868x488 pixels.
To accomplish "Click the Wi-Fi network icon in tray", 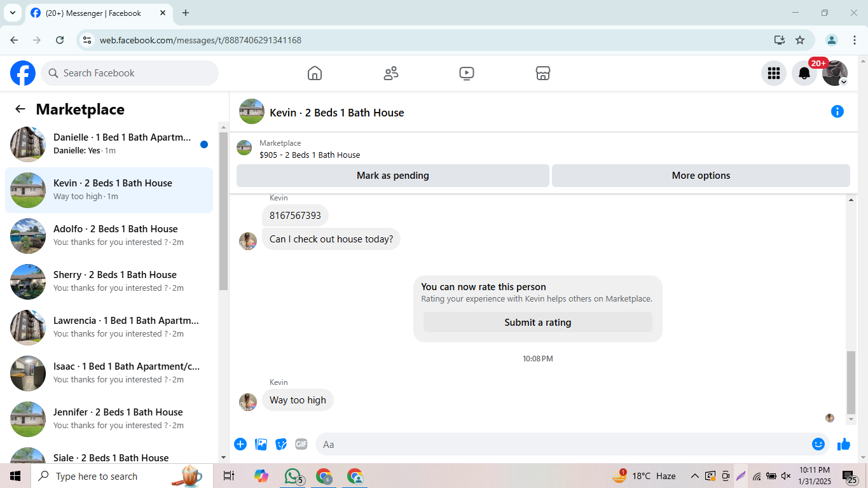I will click(757, 476).
